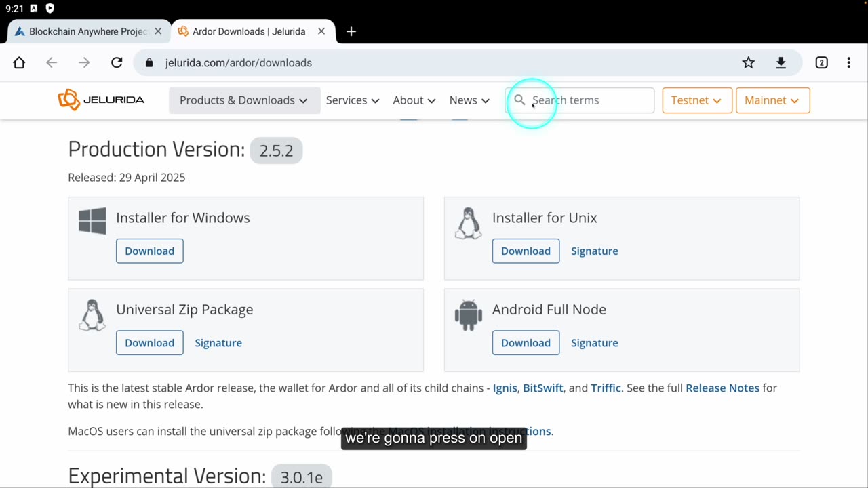Open the Release Notes link
The image size is (868, 488).
[x=723, y=388]
